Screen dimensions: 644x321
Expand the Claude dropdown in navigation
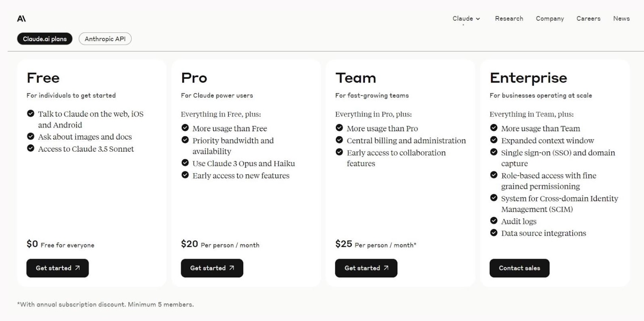click(466, 19)
